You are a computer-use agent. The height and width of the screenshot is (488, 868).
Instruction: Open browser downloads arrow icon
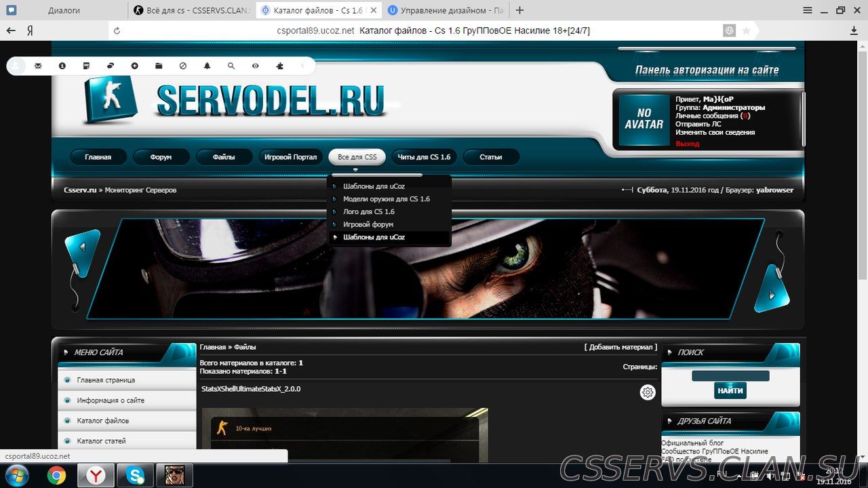coord(854,30)
